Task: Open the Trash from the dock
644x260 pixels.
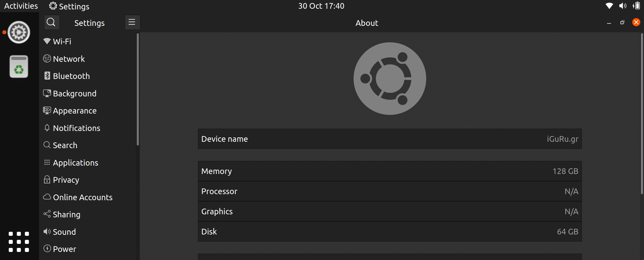Action: click(x=19, y=67)
